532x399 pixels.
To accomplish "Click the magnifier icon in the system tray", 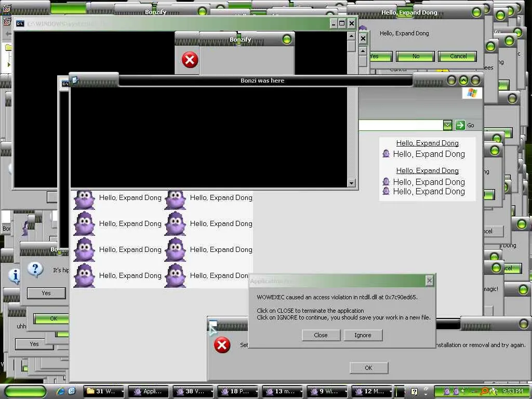I will [x=485, y=392].
